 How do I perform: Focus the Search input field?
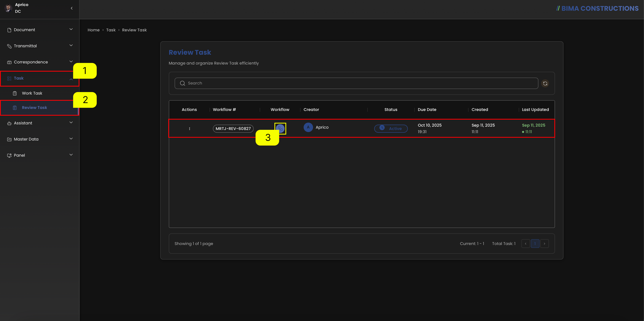click(356, 83)
